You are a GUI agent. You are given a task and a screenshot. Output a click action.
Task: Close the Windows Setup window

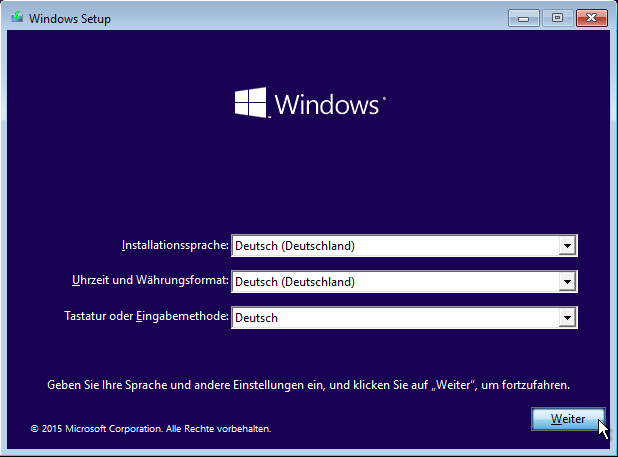pyautogui.click(x=590, y=18)
